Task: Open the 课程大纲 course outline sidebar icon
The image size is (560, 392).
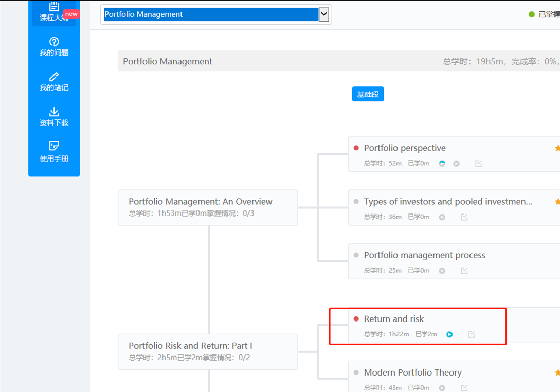Action: tap(54, 11)
